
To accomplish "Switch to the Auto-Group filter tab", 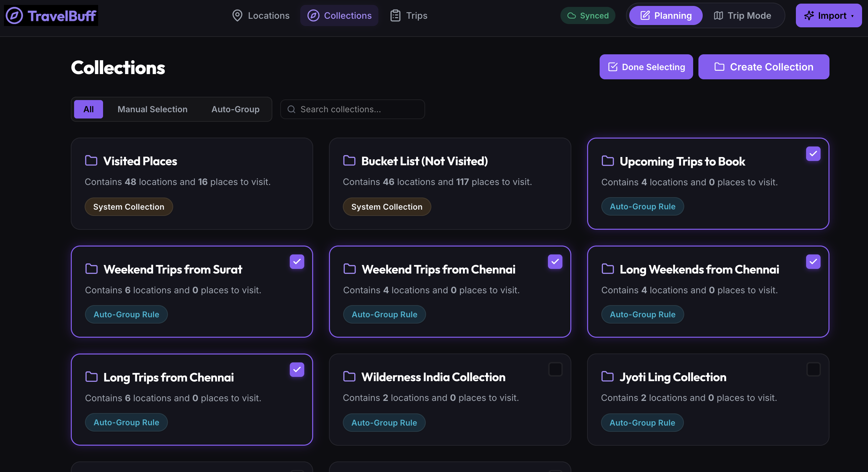I will click(x=235, y=109).
